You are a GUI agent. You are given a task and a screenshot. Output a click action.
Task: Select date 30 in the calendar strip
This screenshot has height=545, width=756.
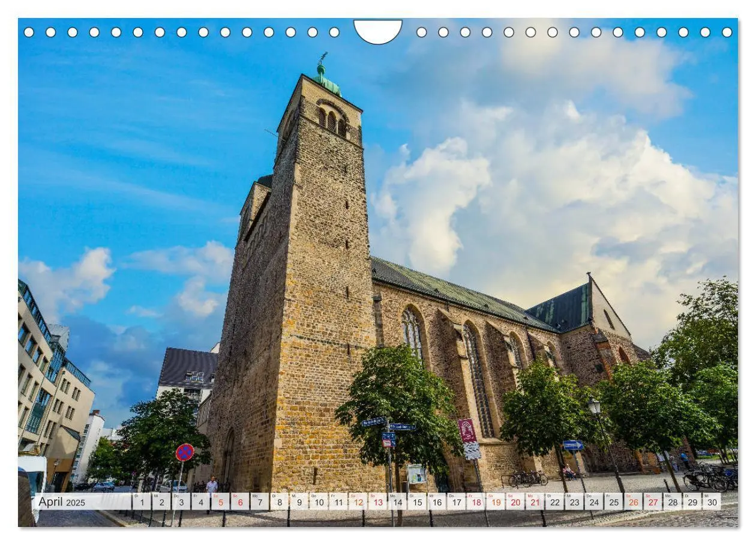712,502
